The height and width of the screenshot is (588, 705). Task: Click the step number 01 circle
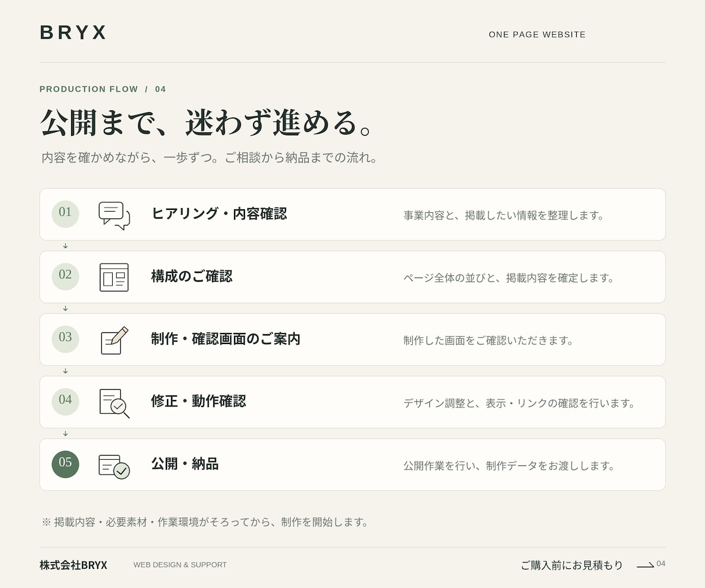click(65, 214)
